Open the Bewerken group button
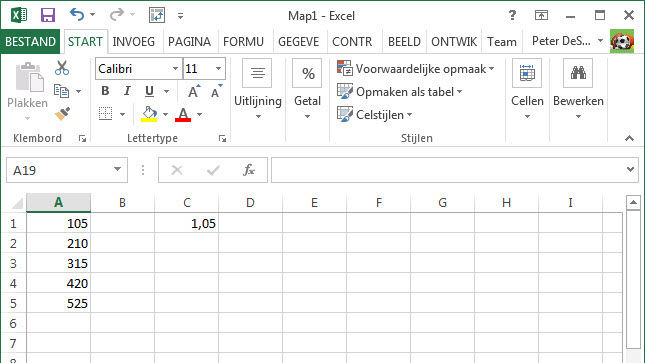 point(578,89)
